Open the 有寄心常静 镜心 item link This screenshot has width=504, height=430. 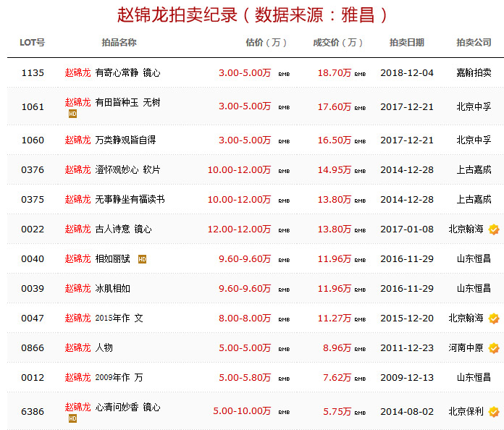tap(127, 73)
